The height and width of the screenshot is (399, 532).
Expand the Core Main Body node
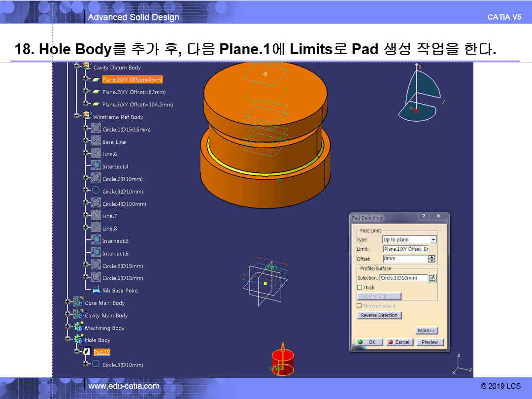coord(68,303)
